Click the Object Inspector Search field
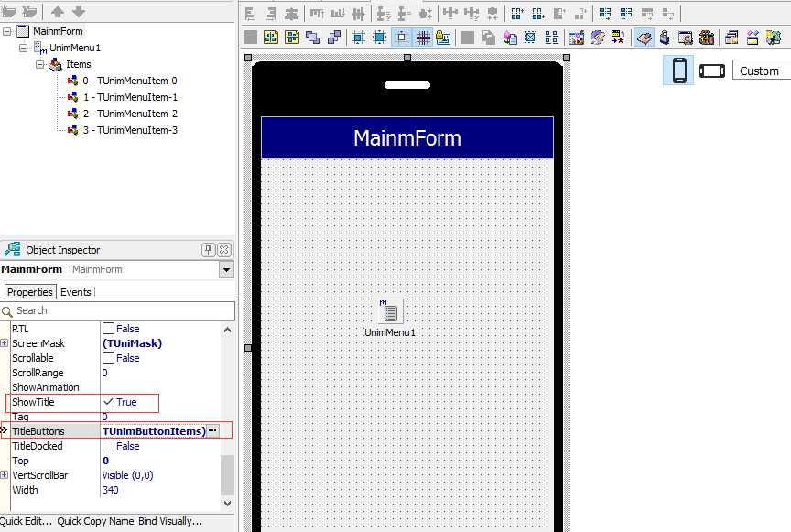791x532 pixels. coord(117,311)
